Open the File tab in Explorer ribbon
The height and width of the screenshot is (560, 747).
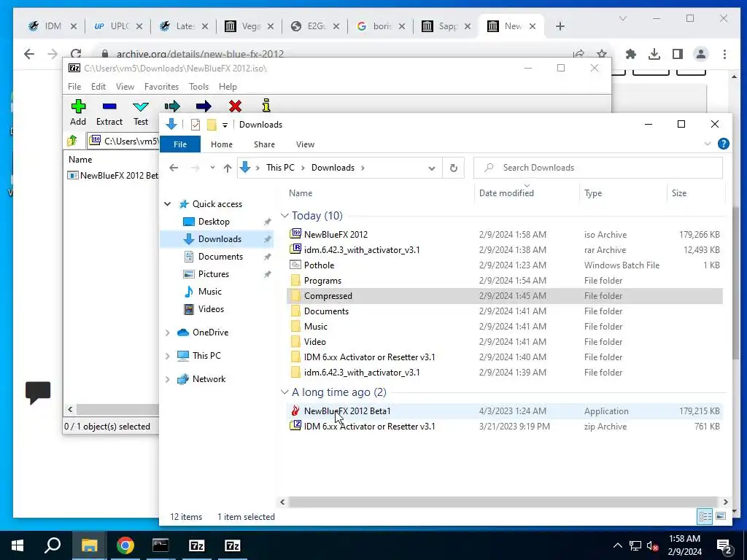[x=180, y=144]
